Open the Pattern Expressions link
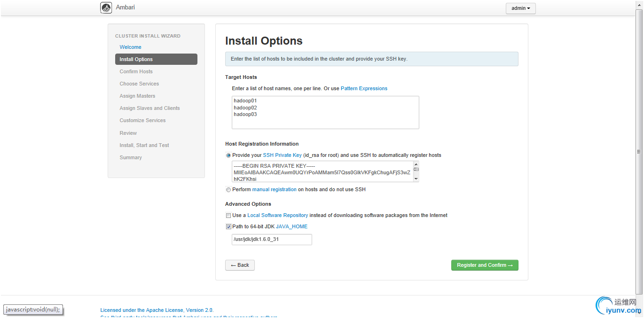Image resolution: width=644 pixels, height=318 pixels. coord(364,88)
